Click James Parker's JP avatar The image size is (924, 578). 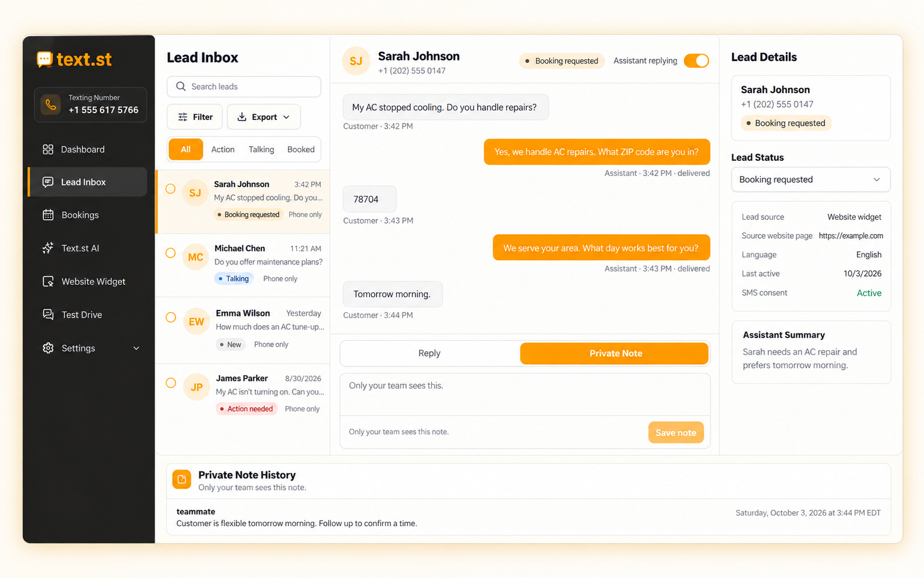tap(196, 387)
